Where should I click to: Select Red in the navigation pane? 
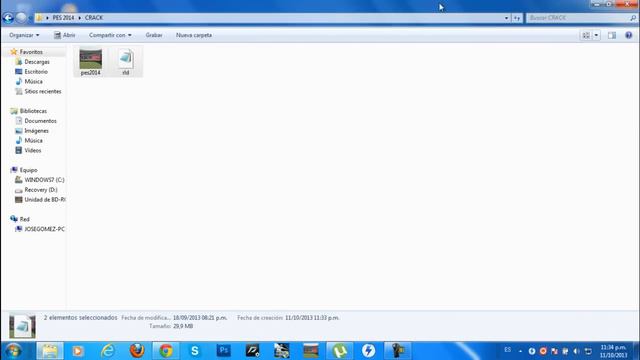24,219
